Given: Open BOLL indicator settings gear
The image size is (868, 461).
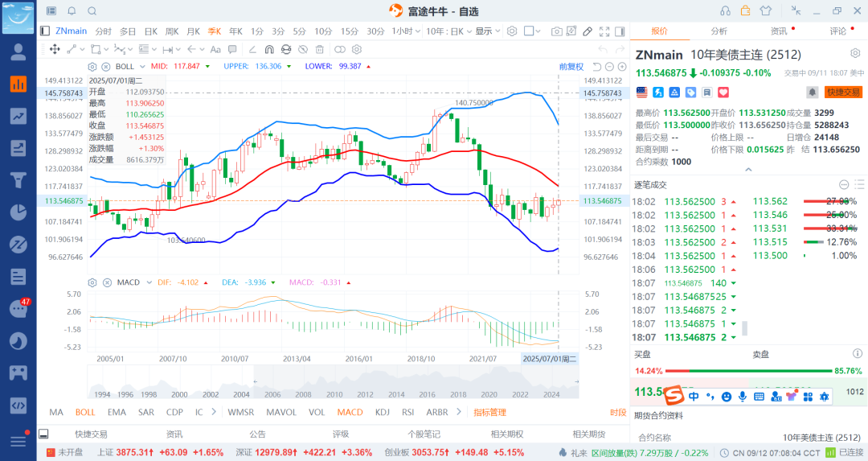Looking at the screenshot, I should (x=92, y=67).
